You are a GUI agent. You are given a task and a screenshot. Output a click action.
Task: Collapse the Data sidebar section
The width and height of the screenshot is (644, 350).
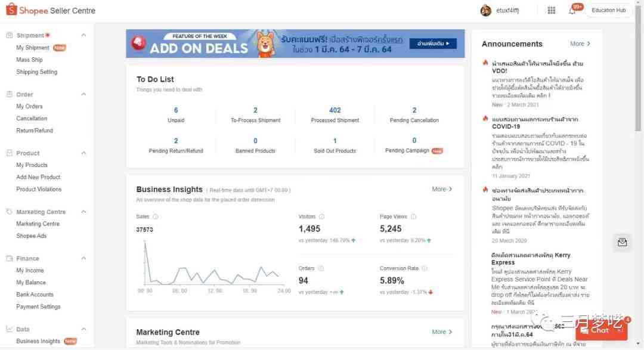pos(84,329)
